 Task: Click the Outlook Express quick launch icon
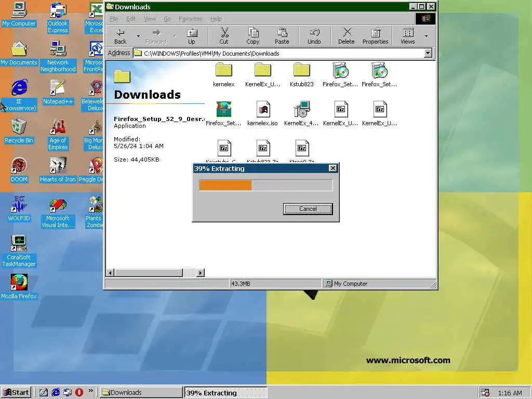point(68,393)
